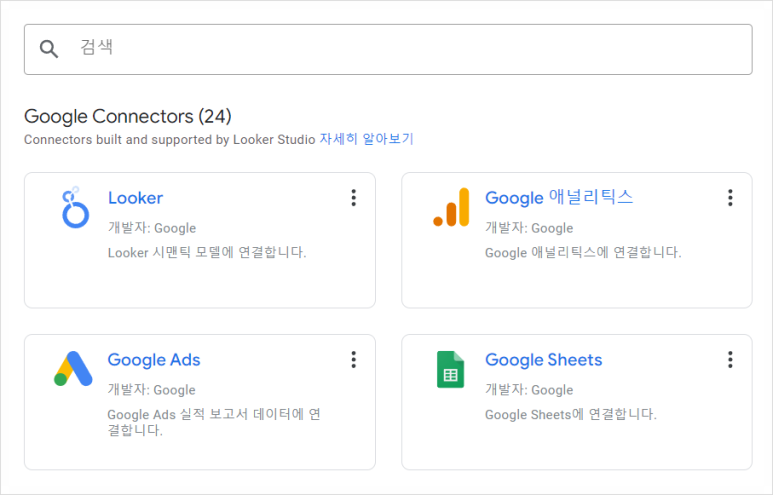Click the 'Google Ads 실적 보고서' description text
This screenshot has width=773, height=495.
[x=214, y=422]
